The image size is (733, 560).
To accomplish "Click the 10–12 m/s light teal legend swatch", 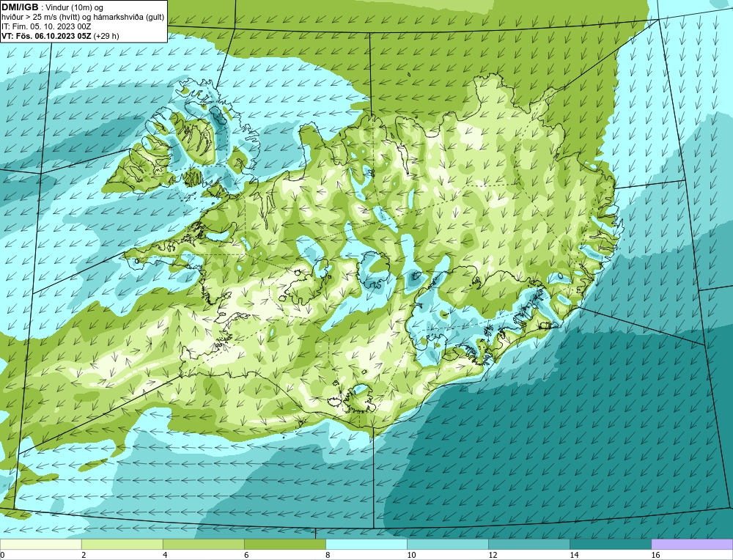I will (447, 544).
